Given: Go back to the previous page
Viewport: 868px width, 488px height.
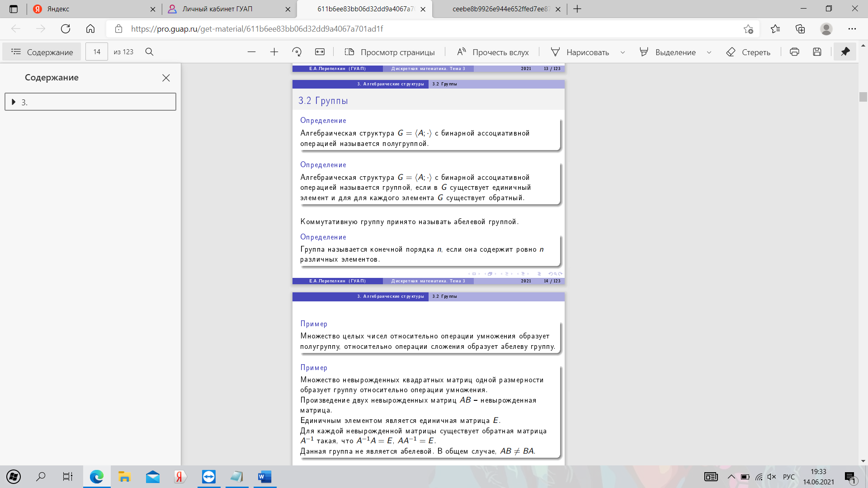Looking at the screenshot, I should click(x=16, y=29).
